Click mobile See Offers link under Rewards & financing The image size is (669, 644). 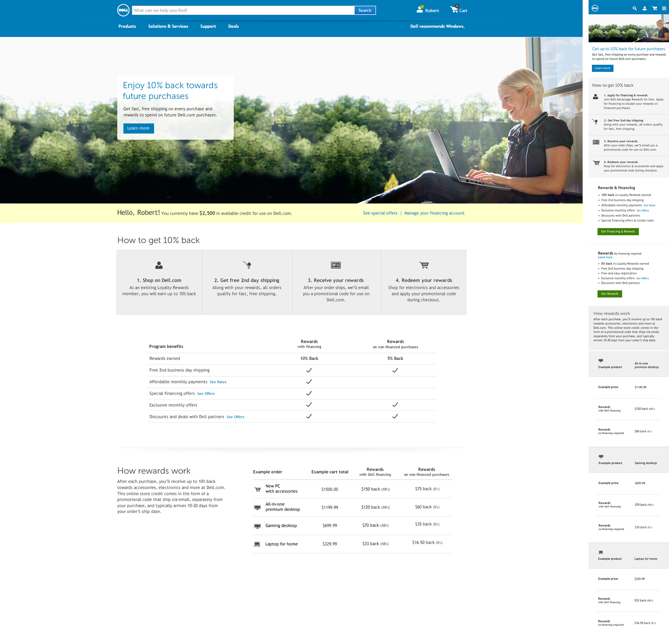[643, 210]
